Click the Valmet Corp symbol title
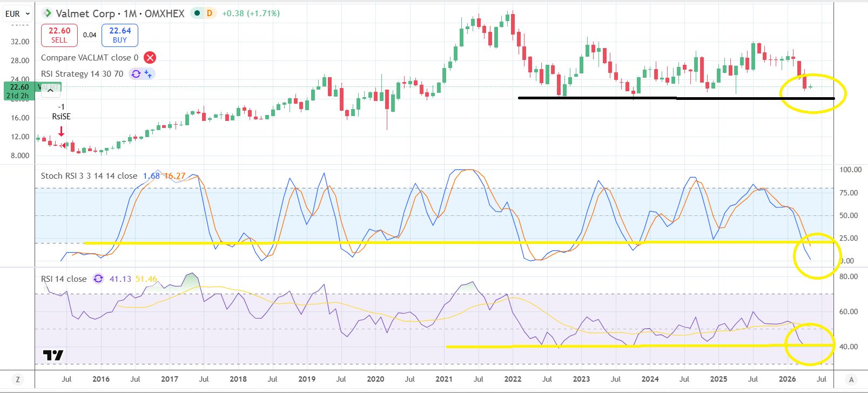 tap(120, 13)
